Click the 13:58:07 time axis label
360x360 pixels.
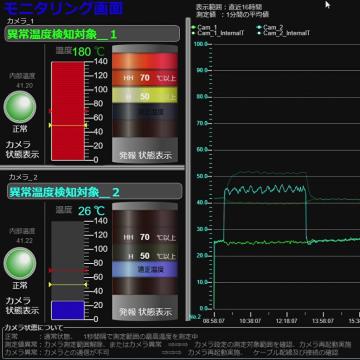coord(323,321)
